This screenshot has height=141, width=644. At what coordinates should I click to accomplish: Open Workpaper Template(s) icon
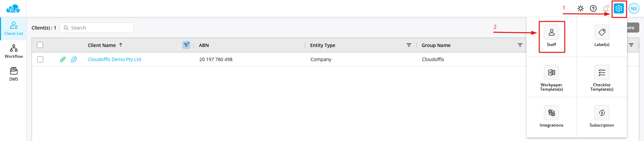tap(551, 73)
